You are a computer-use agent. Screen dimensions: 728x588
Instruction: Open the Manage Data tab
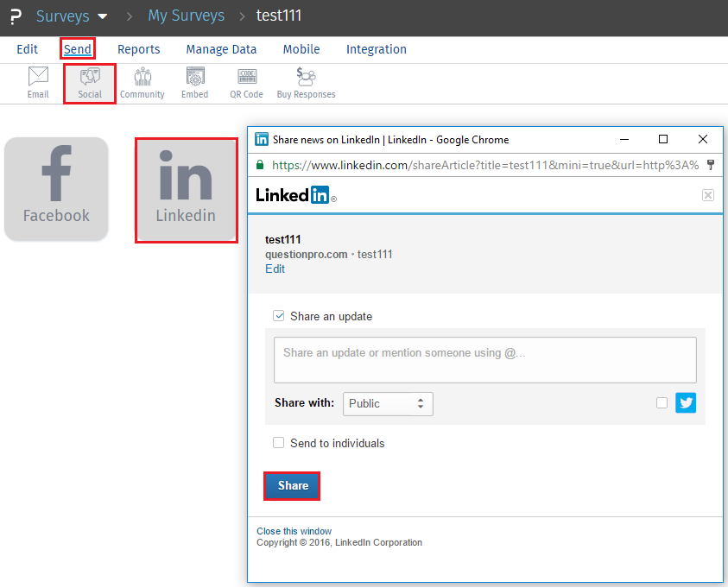click(221, 49)
